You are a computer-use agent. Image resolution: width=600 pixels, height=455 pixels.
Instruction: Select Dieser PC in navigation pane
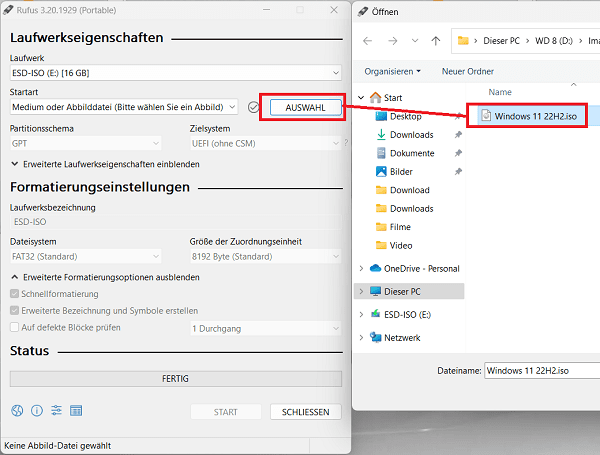point(402,292)
